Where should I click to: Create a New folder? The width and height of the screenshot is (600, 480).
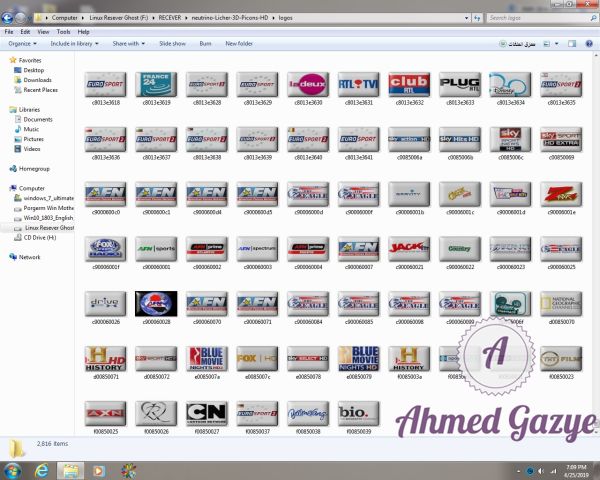239,44
